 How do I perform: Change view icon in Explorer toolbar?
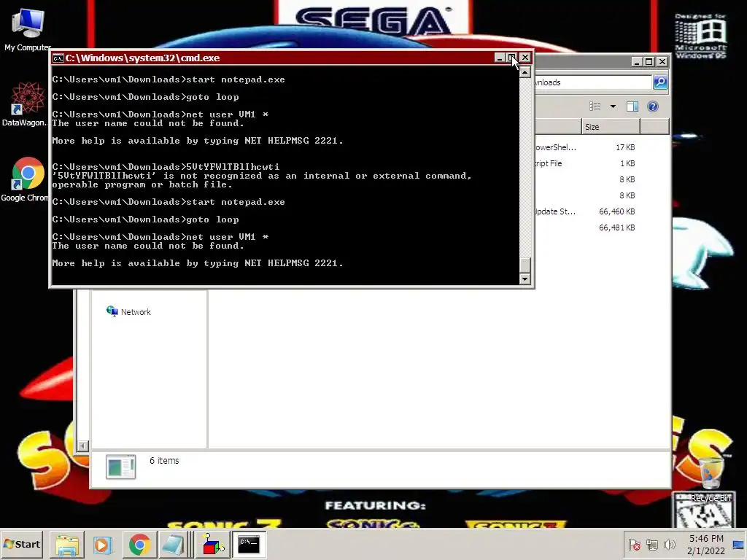(595, 106)
